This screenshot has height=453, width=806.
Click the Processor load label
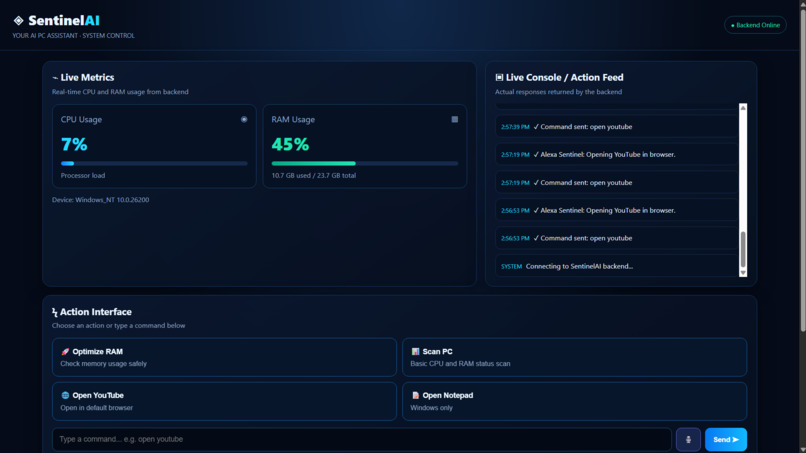tap(83, 175)
